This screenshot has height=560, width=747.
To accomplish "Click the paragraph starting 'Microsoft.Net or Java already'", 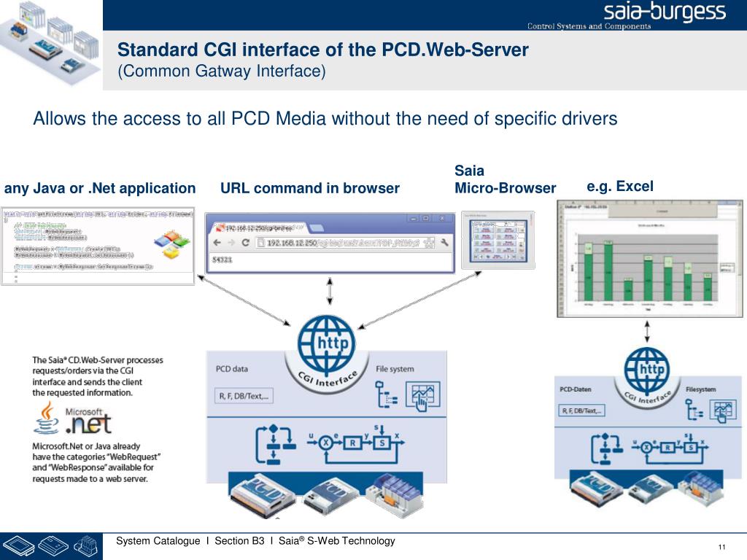I will 96,462.
